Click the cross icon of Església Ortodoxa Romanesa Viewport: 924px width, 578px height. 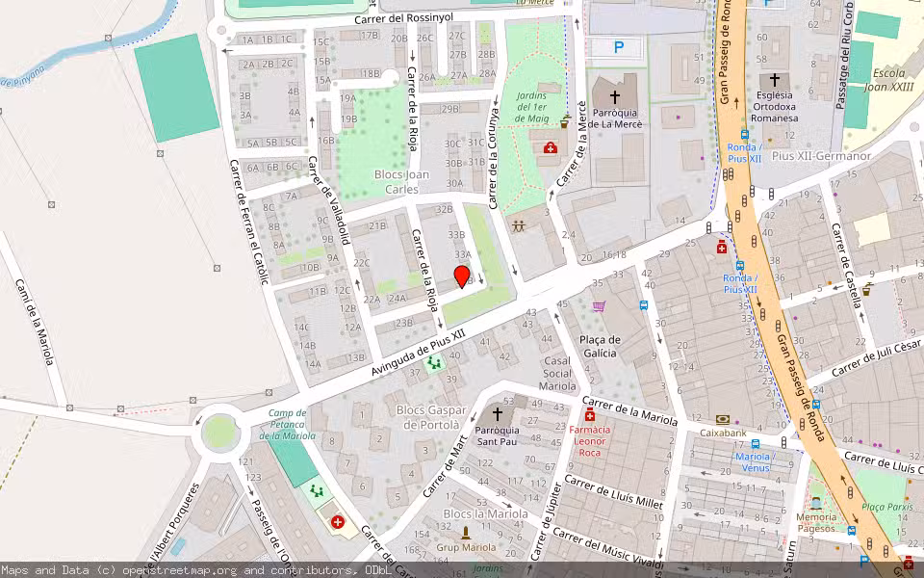tap(774, 79)
